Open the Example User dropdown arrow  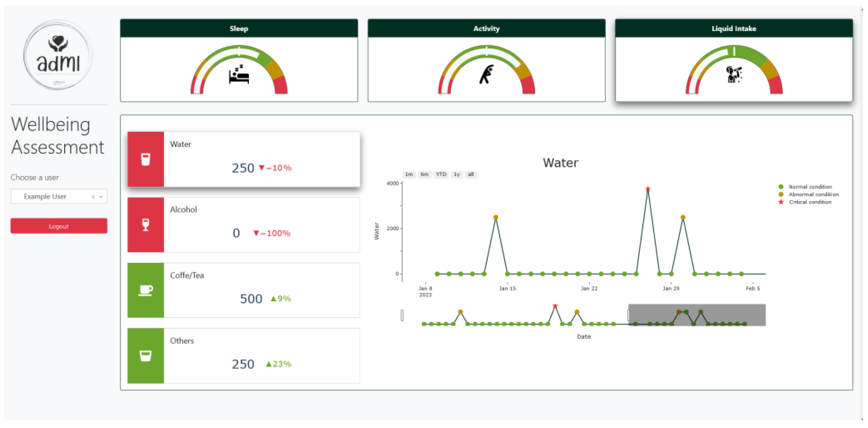tap(101, 197)
